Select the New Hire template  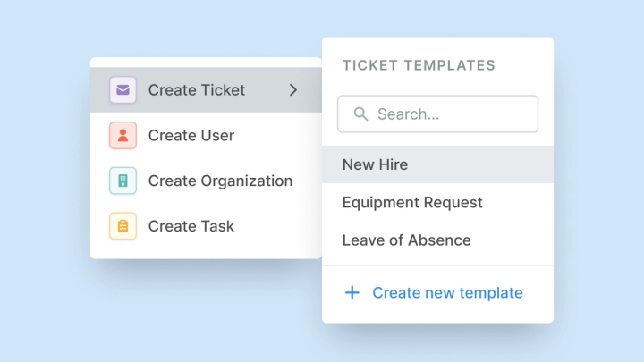(x=376, y=164)
